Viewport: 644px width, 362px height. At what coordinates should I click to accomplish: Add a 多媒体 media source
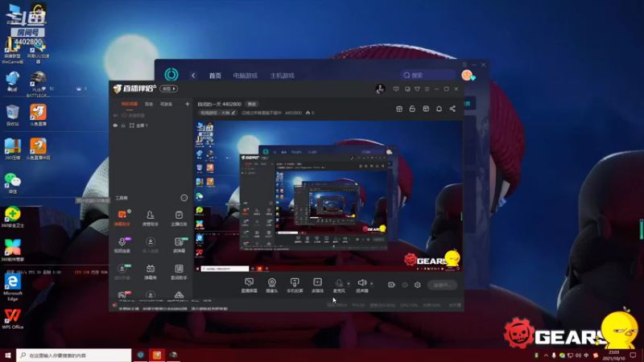point(317,286)
